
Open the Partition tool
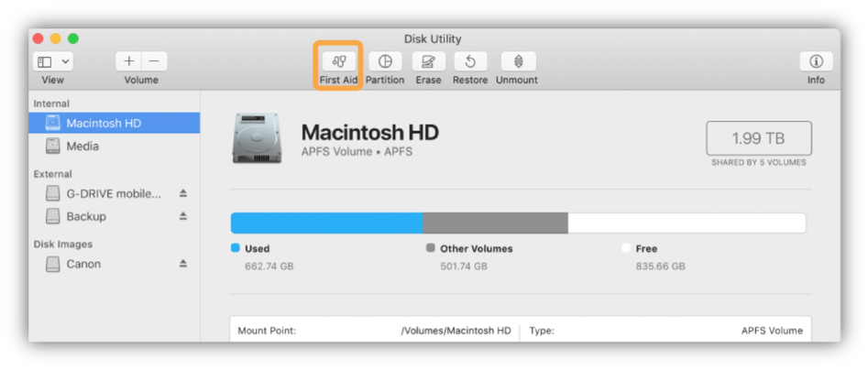click(385, 61)
